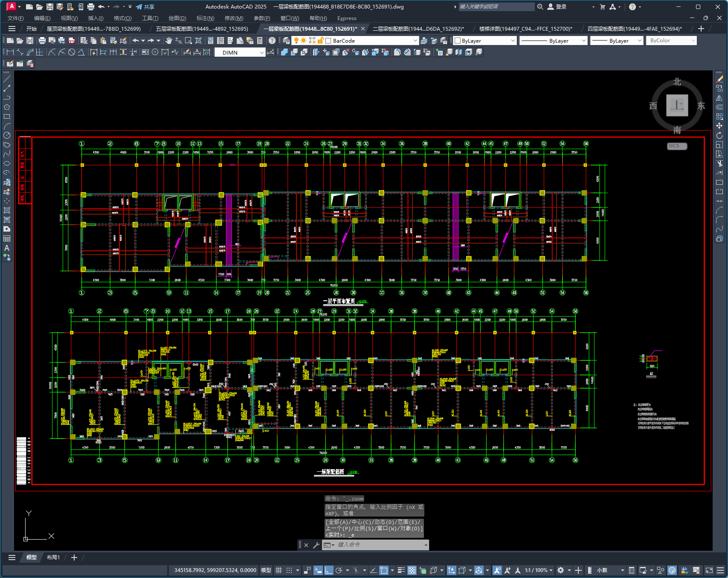728x578 pixels.
Task: Select the Circle draw tool
Action: [x=7, y=135]
